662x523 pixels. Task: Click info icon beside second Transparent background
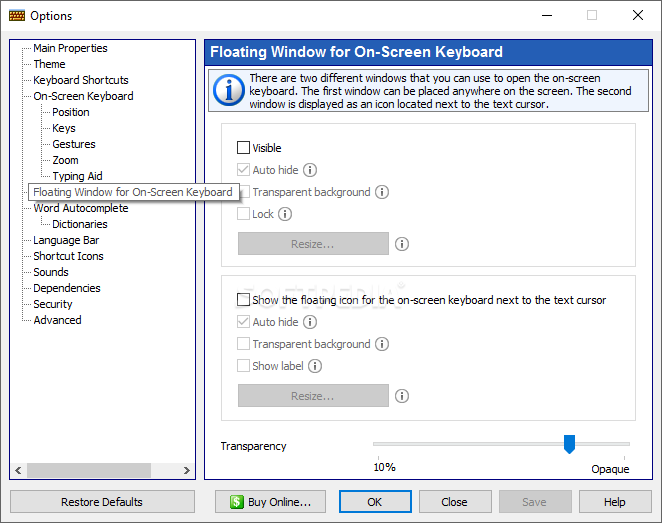(x=382, y=344)
